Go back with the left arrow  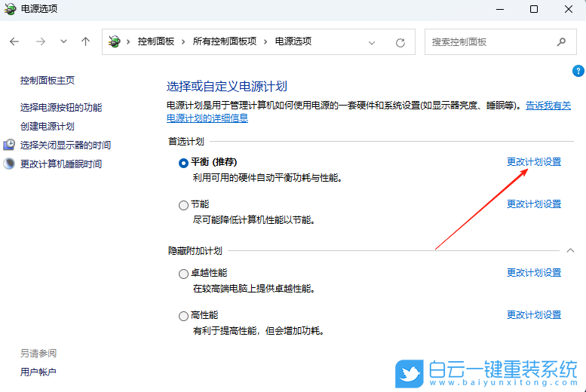point(14,41)
